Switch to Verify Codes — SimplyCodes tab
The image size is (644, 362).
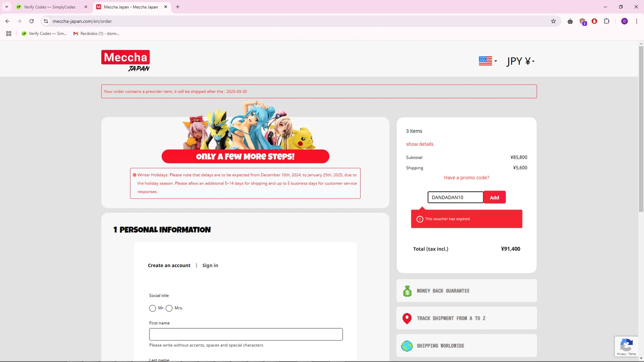coord(49,7)
